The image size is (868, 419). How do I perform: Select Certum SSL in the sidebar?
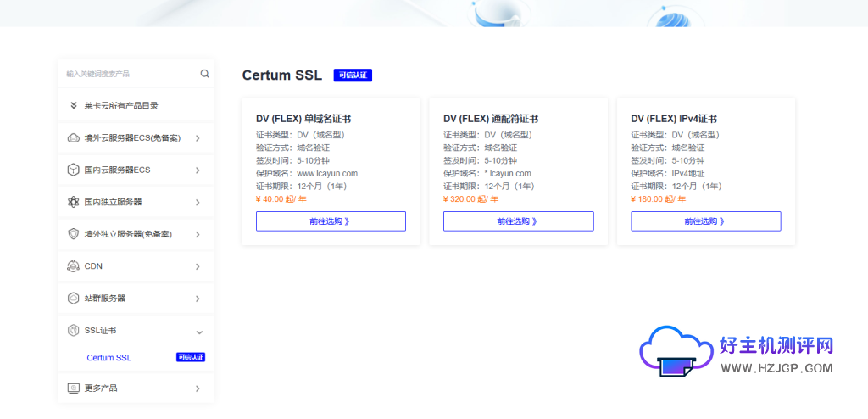coord(108,358)
